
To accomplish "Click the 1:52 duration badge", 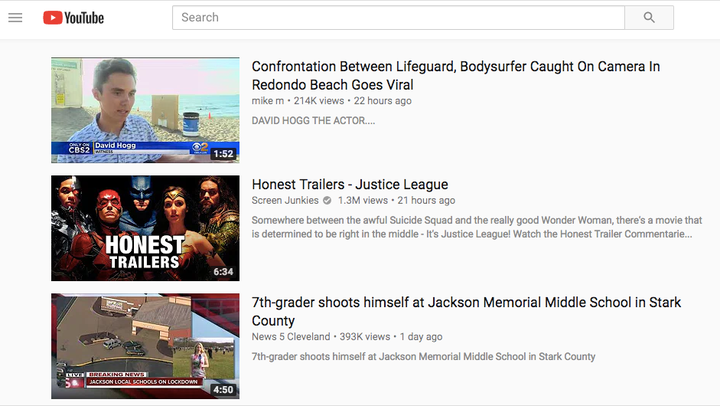I will 224,154.
